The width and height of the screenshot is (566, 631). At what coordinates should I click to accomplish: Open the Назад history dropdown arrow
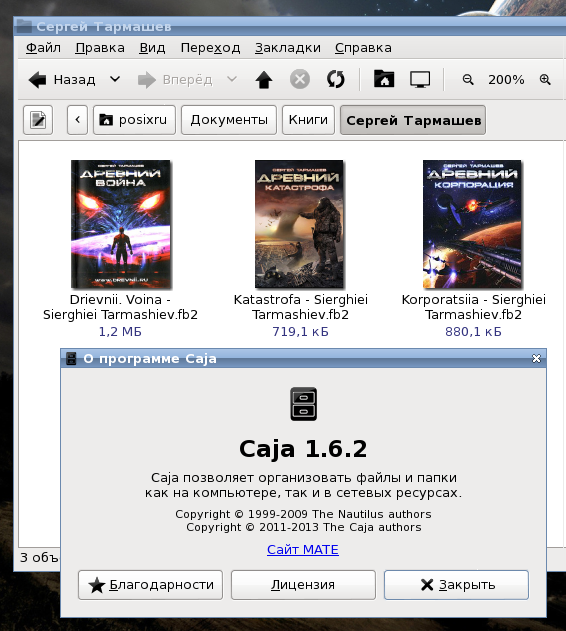pyautogui.click(x=115, y=79)
